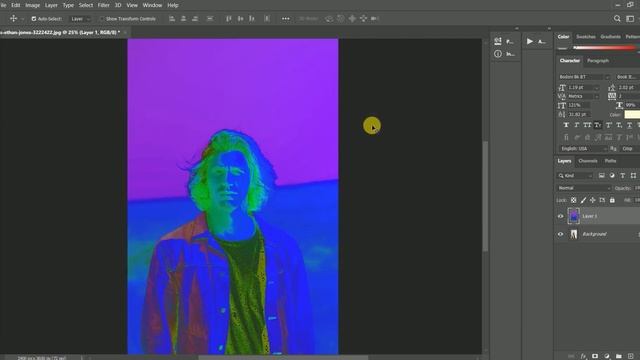Viewport: 640px width, 360px height.
Task: Toggle the small caps Tt button
Action: pyautogui.click(x=598, y=125)
